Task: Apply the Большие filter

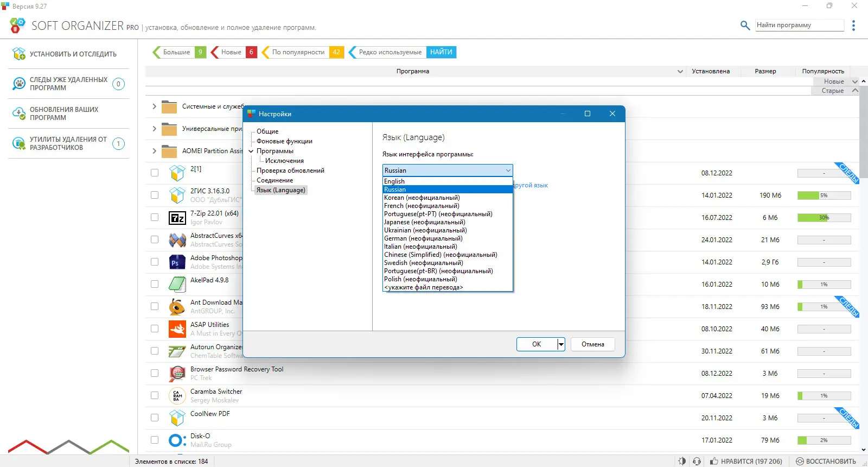Action: click(x=179, y=52)
